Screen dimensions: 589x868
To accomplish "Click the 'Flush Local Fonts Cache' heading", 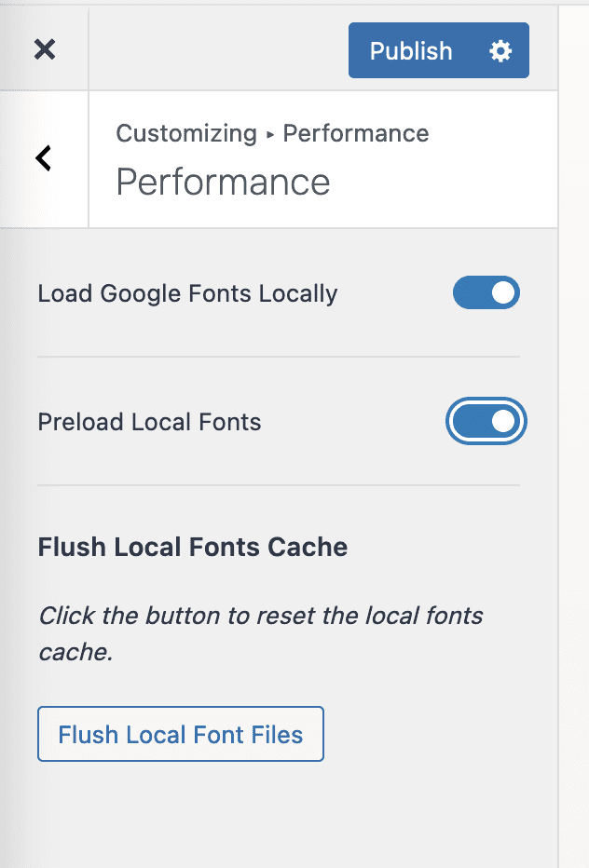I will (x=193, y=547).
